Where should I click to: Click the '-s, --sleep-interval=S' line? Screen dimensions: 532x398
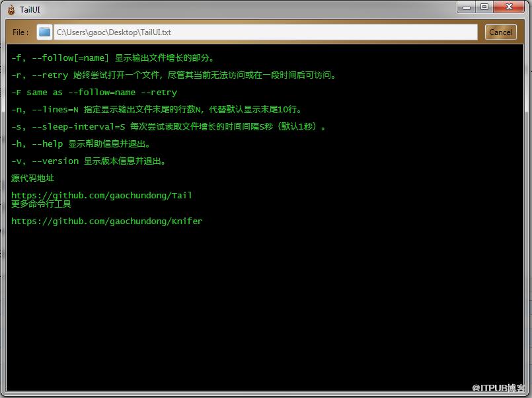click(169, 127)
